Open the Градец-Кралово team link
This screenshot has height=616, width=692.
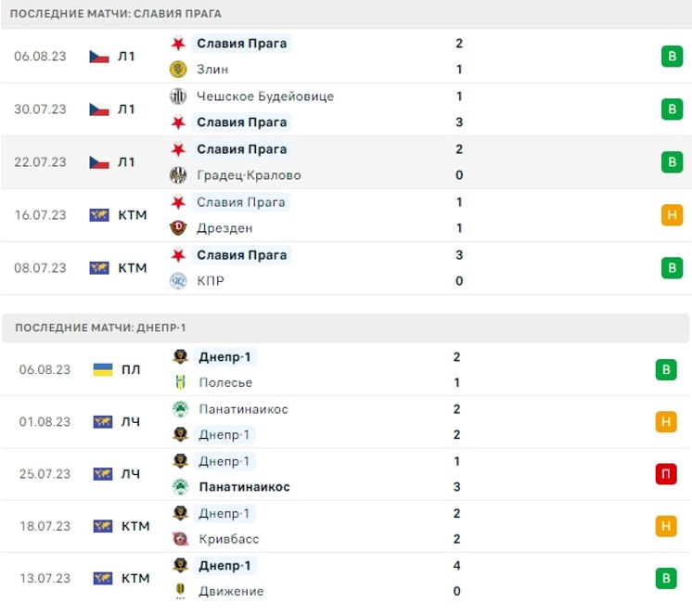(x=249, y=175)
